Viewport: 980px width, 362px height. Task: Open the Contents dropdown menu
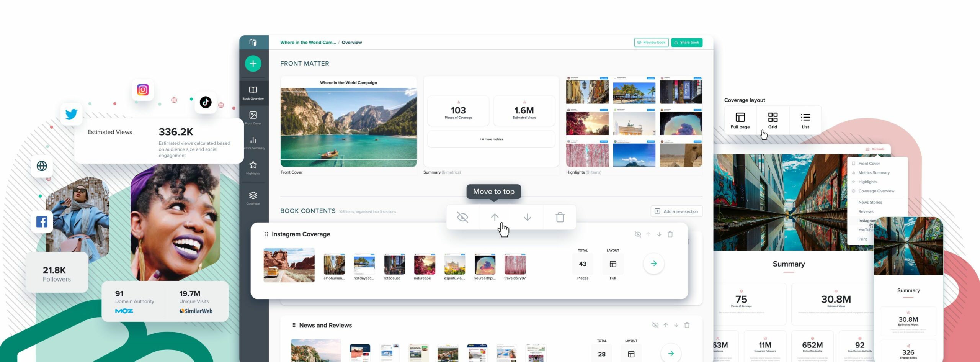point(877,149)
